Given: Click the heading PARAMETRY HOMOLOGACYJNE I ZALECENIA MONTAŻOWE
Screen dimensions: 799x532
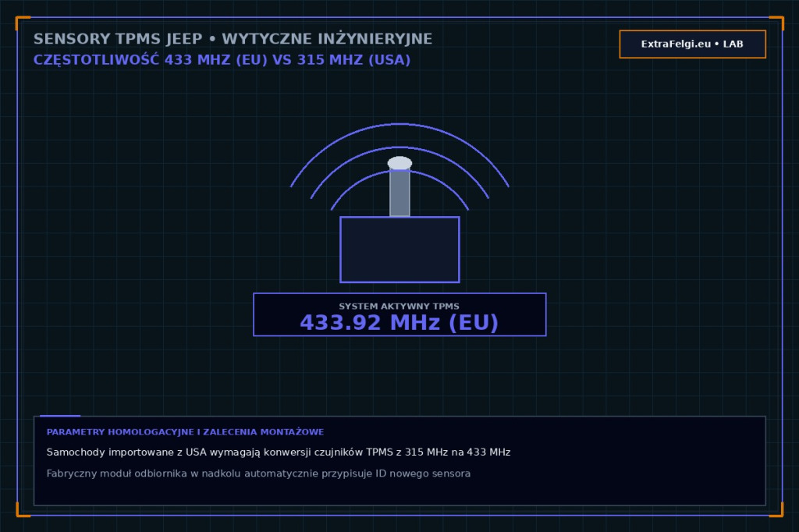Looking at the screenshot, I should pos(185,432).
